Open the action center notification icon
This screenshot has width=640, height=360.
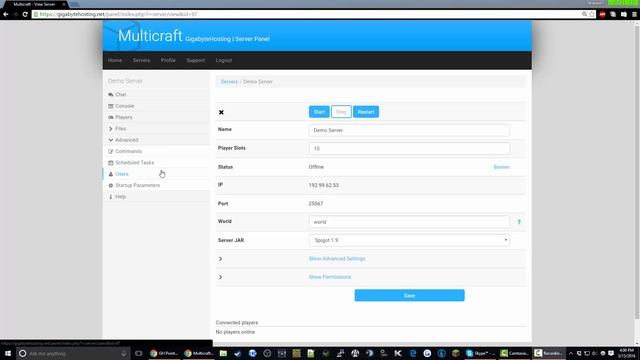click(611, 353)
